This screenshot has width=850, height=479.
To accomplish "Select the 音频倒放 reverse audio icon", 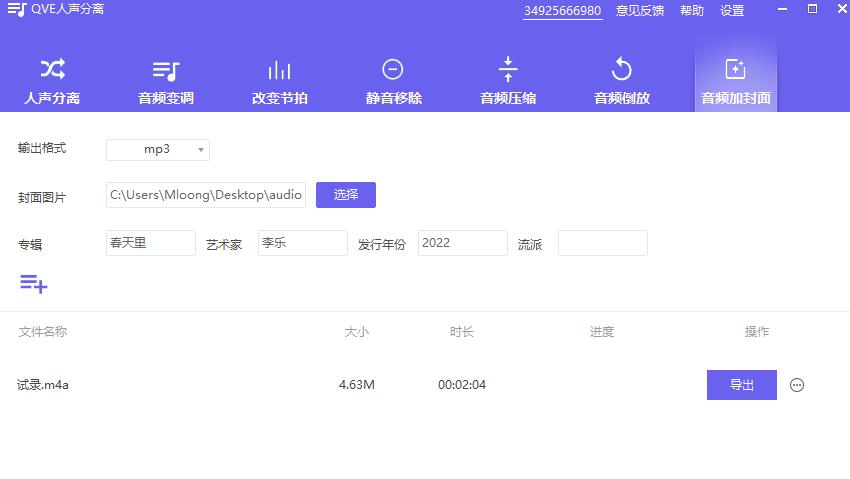I will point(622,70).
